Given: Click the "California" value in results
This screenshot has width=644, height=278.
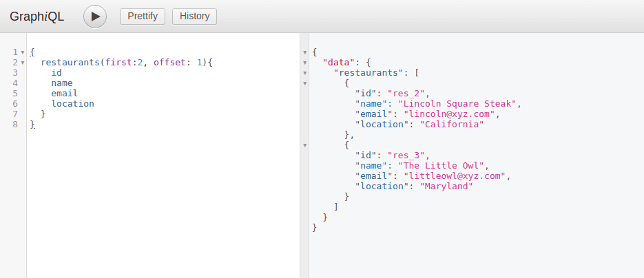Looking at the screenshot, I should pyautogui.click(x=452, y=125).
